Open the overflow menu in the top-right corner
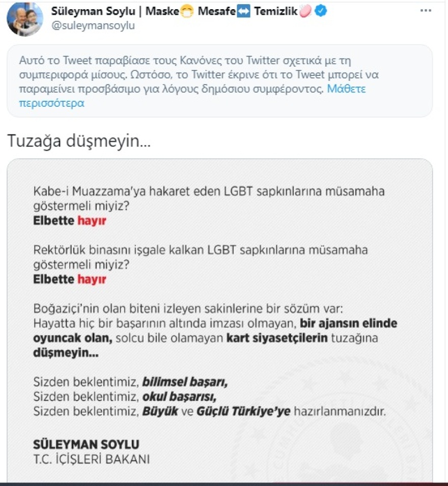Viewport: 448px width, 486px height. (426, 9)
